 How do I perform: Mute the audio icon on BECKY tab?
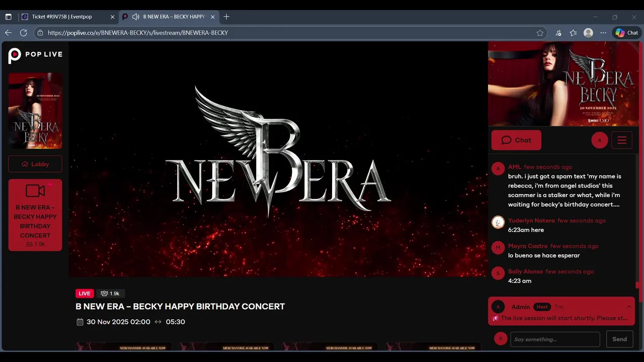136,17
